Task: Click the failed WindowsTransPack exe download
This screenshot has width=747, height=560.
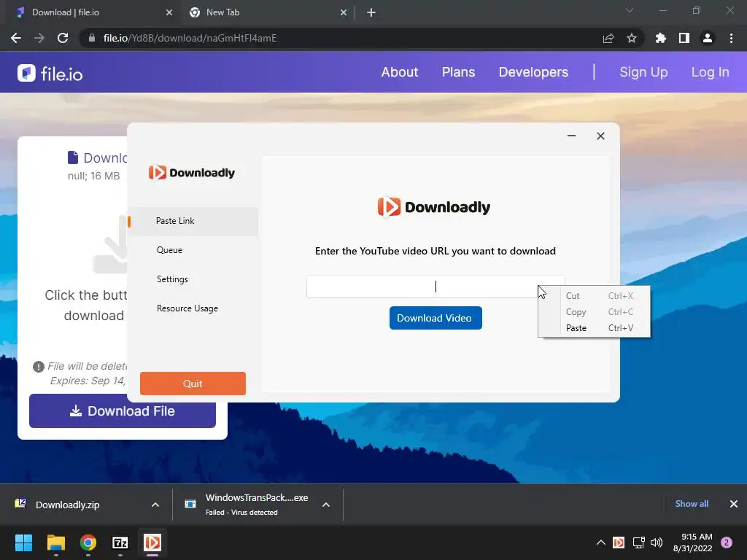Action: (x=248, y=505)
